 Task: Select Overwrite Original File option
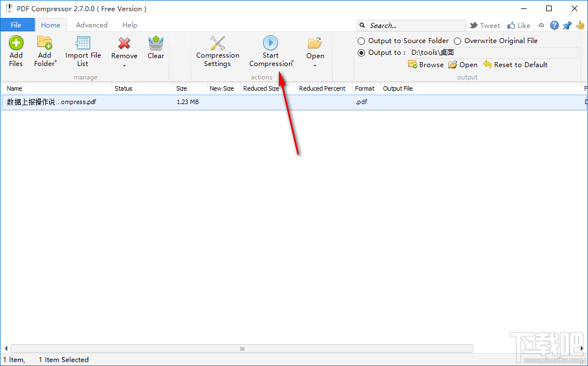(x=458, y=41)
